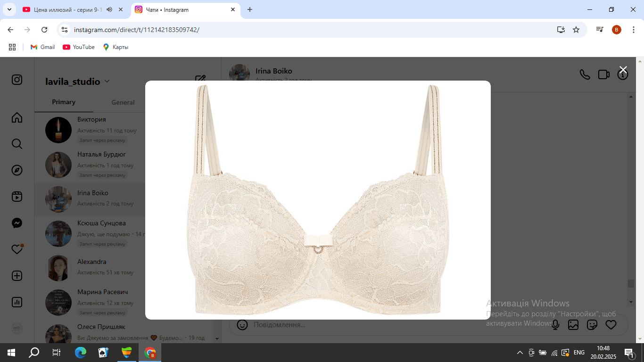Click the install app icon in address bar
The width and height of the screenshot is (644, 362).
tap(561, 30)
